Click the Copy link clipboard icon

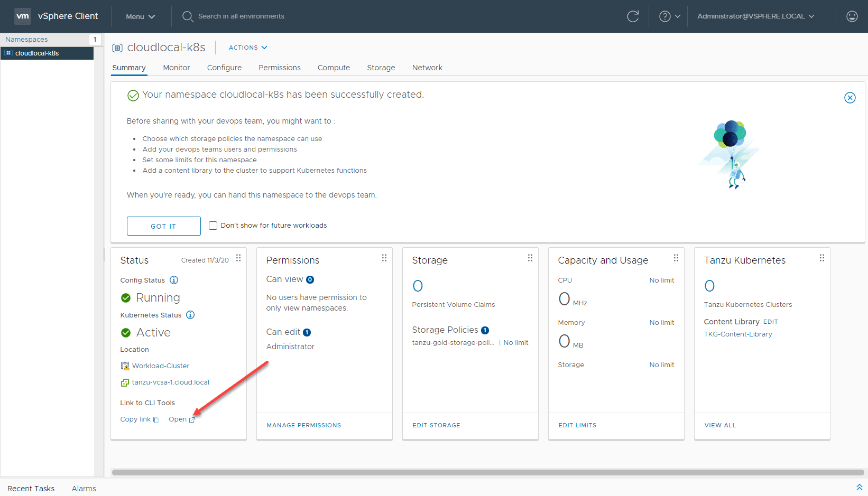[156, 420]
